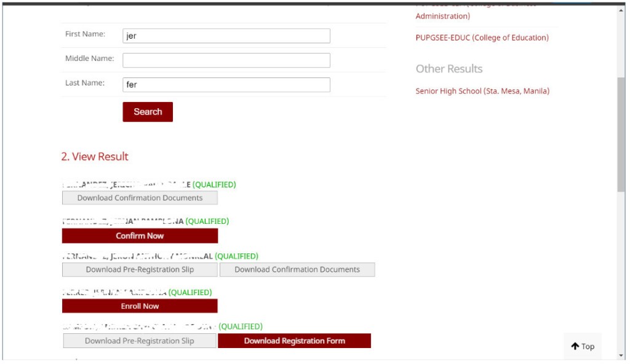Open the PUPGSEE-EDUC College of Education link
This screenshot has height=364, width=630.
click(482, 38)
